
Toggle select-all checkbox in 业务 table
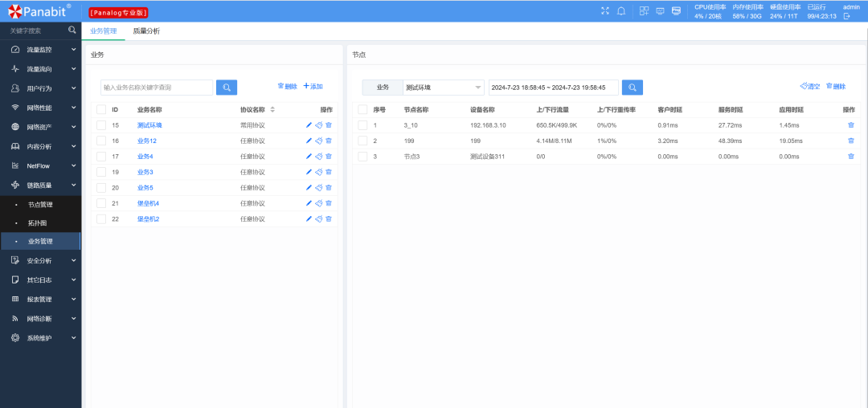(x=101, y=109)
